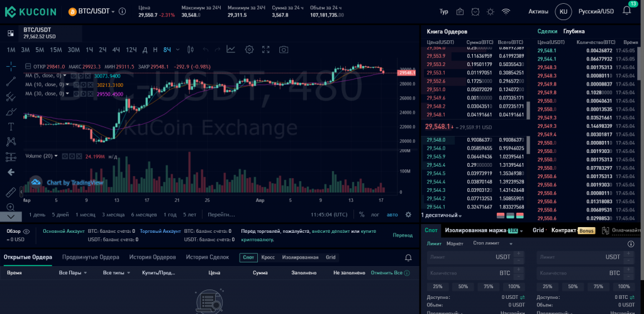
Task: Open fee discount percent icon in trade panel
Action: [x=606, y=230]
